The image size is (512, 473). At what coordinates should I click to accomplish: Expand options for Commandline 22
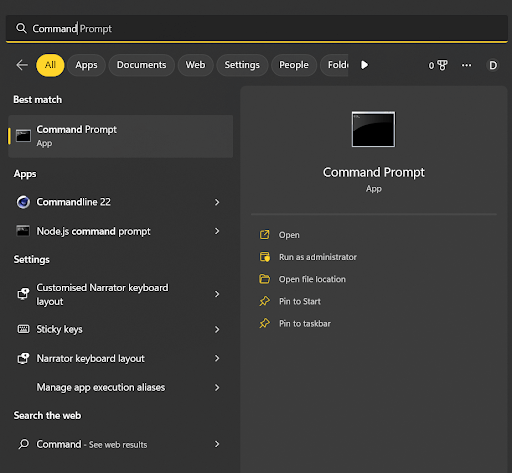(217, 202)
